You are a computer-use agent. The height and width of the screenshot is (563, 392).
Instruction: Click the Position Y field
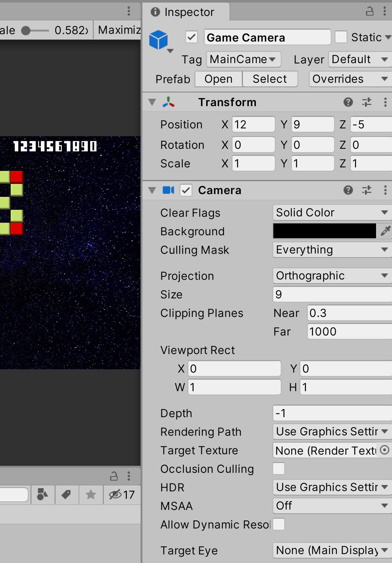[x=313, y=124]
